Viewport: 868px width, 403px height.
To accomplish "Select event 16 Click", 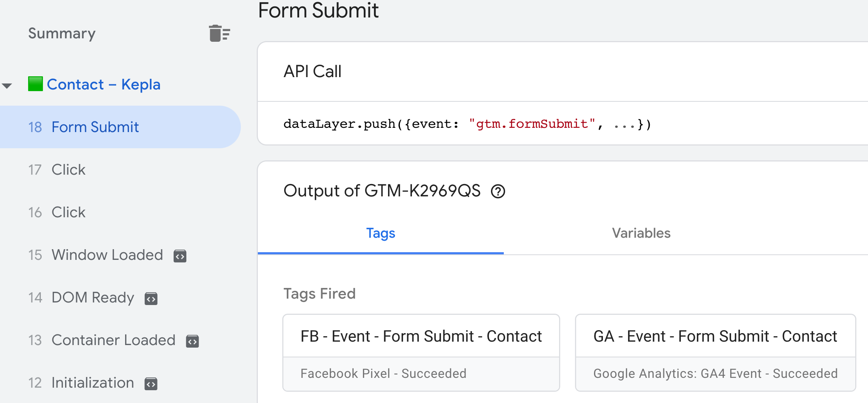I will [68, 212].
